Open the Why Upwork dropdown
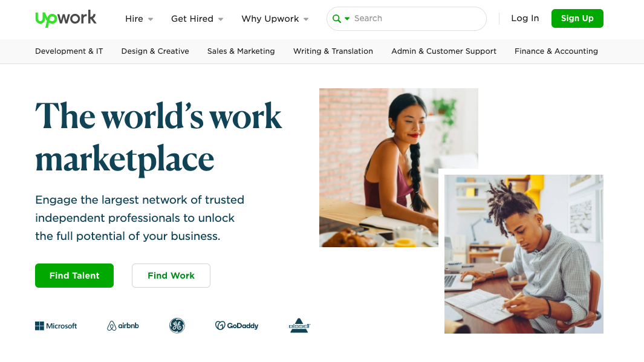644x362 pixels. [275, 19]
